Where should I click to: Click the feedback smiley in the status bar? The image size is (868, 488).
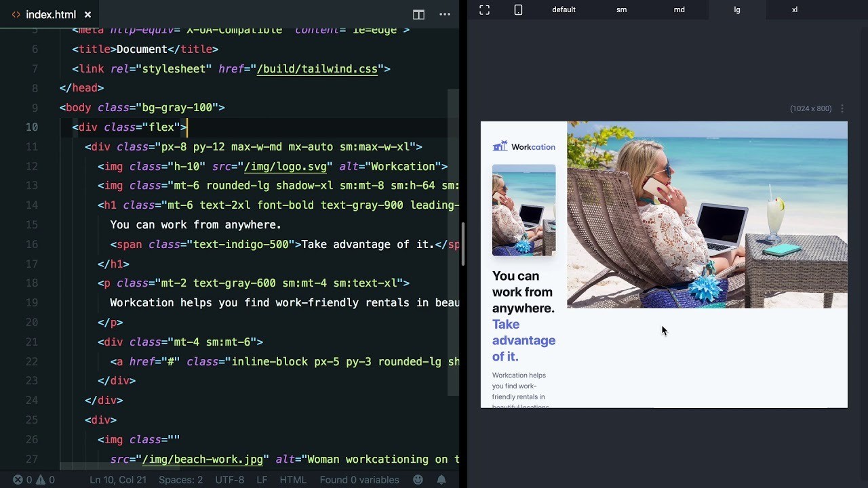419,480
